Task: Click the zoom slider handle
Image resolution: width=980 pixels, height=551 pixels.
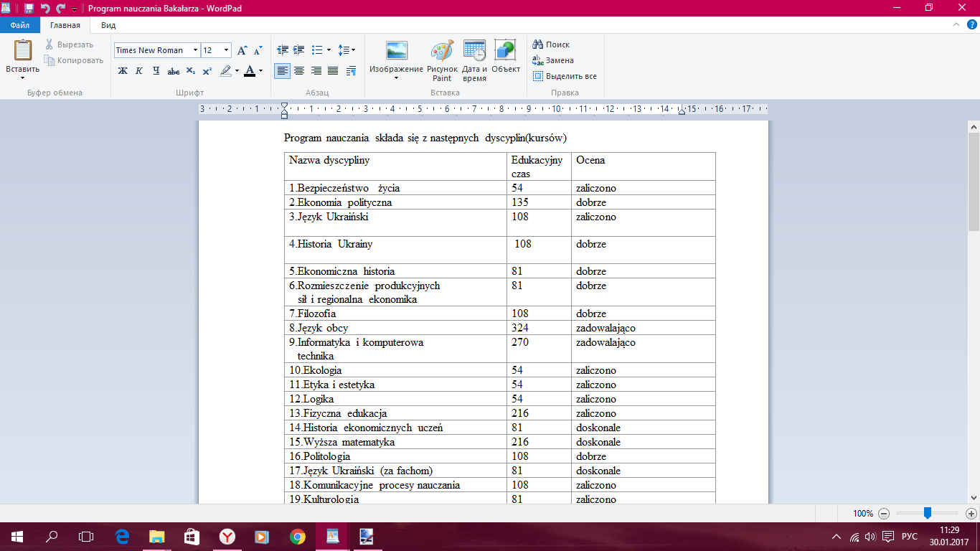Action: coord(928,513)
